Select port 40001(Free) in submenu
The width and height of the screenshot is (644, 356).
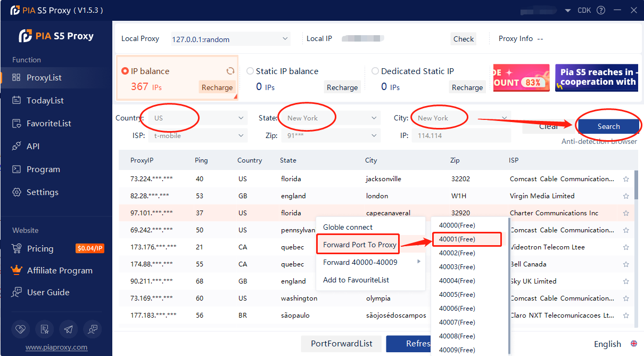pos(467,239)
